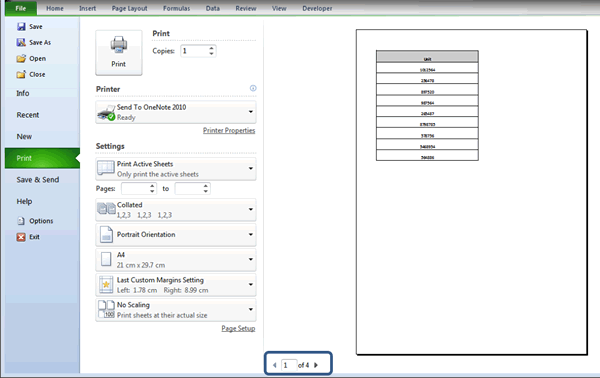Click the Pages start field
The image size is (600, 378).
coord(135,188)
